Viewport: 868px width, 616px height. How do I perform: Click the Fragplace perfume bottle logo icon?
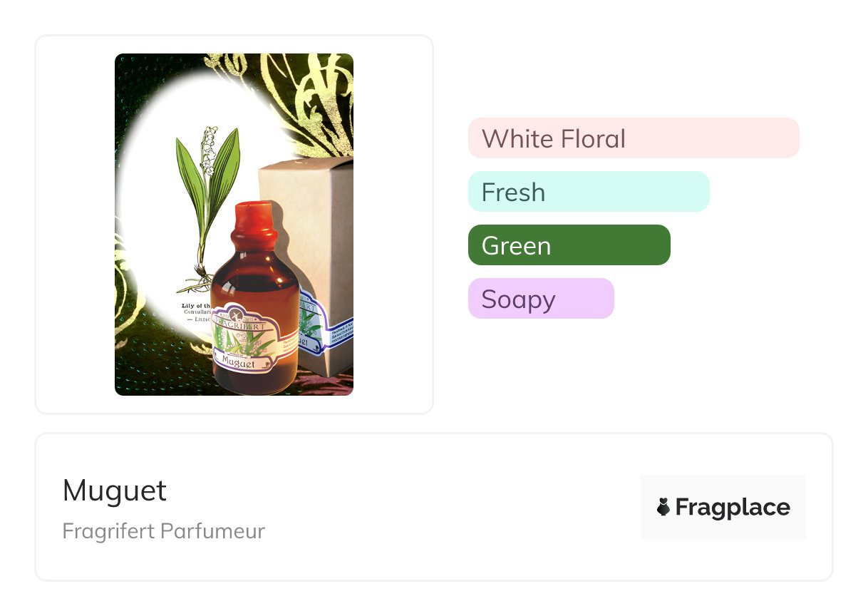(663, 507)
